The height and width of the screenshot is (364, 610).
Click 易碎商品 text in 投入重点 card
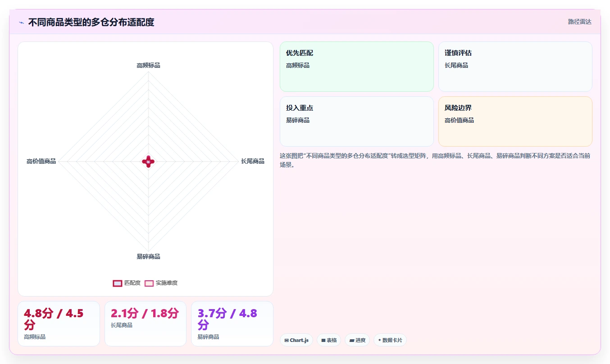point(298,120)
